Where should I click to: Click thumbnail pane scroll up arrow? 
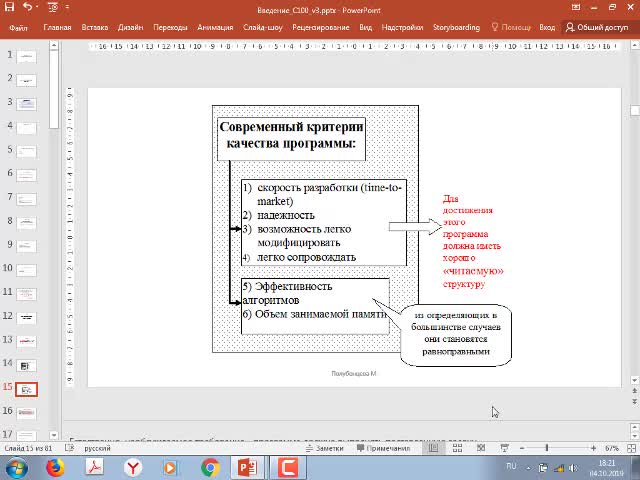(x=54, y=45)
